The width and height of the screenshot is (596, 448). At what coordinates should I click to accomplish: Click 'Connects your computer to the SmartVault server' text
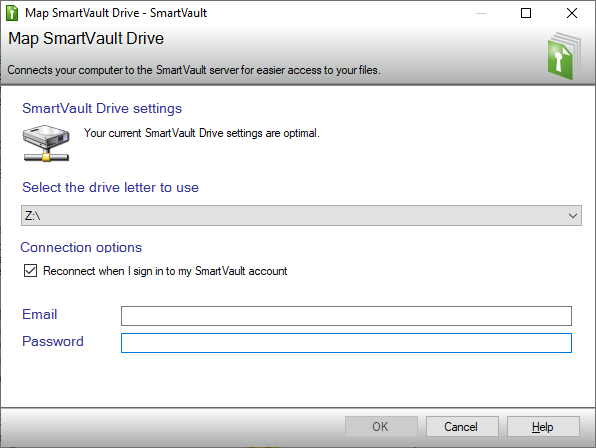click(x=194, y=70)
